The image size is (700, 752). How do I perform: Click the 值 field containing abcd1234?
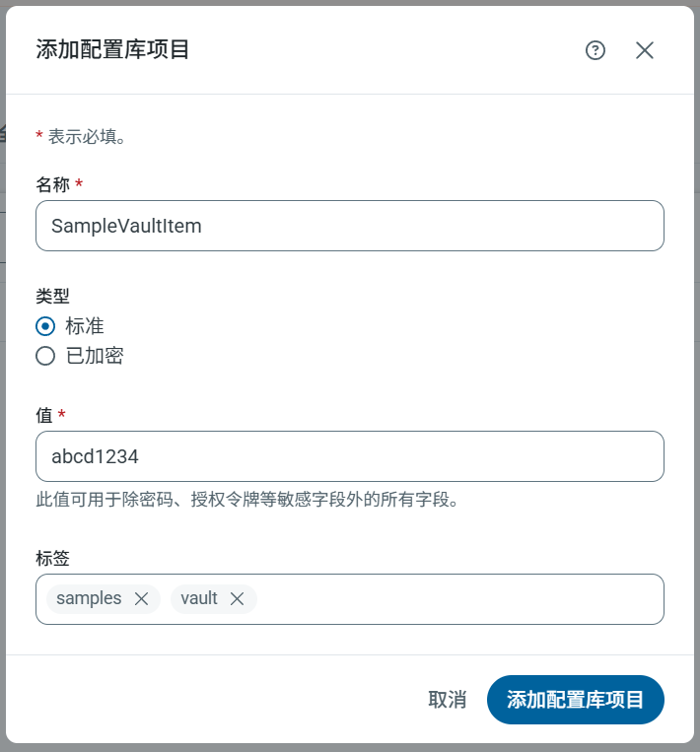coord(349,456)
